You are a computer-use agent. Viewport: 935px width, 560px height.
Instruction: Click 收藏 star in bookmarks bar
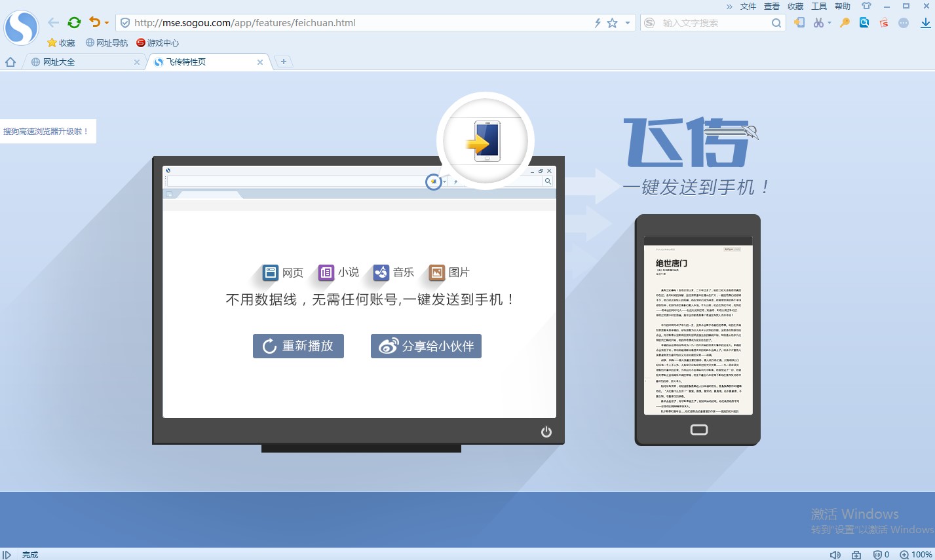coord(61,43)
